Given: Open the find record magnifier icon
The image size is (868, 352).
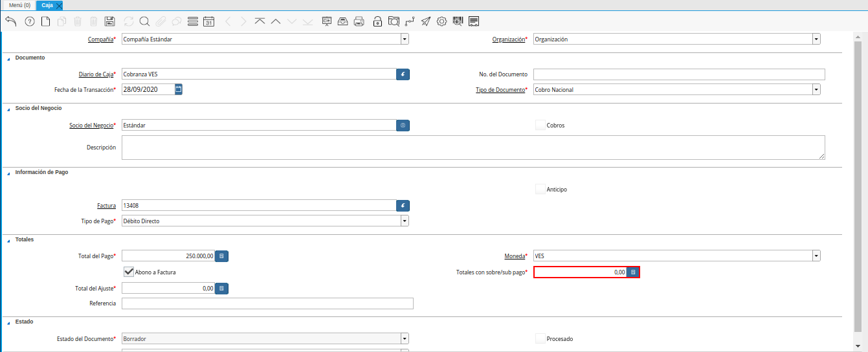Looking at the screenshot, I should (144, 21).
